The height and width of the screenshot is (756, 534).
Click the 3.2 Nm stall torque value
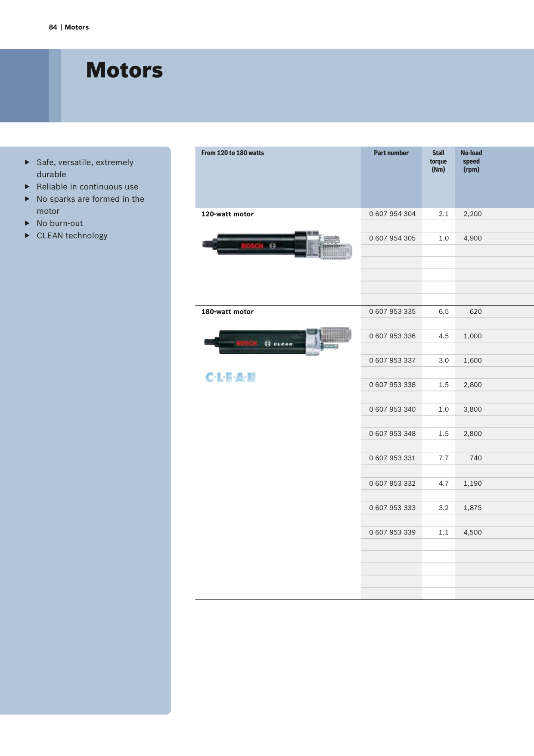444,508
